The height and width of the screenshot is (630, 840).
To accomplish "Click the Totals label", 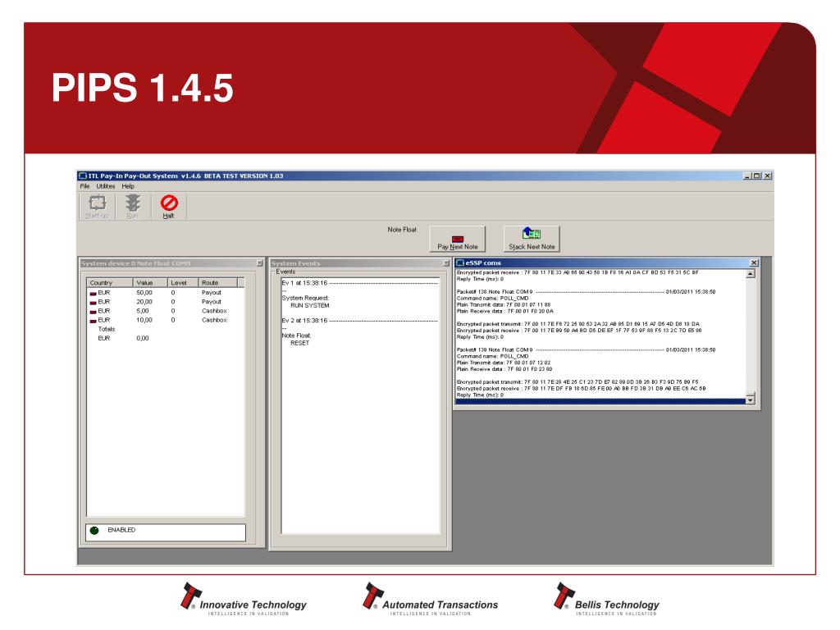I will click(106, 329).
